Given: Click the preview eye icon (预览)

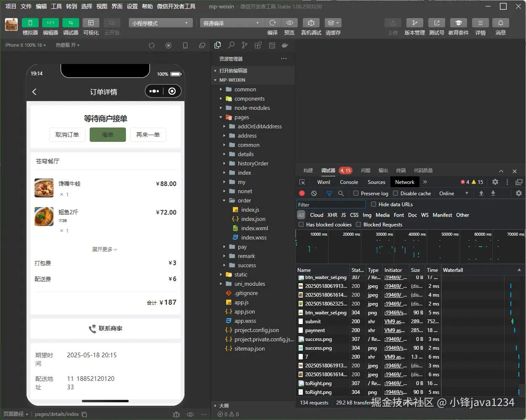Looking at the screenshot, I should click(x=290, y=23).
